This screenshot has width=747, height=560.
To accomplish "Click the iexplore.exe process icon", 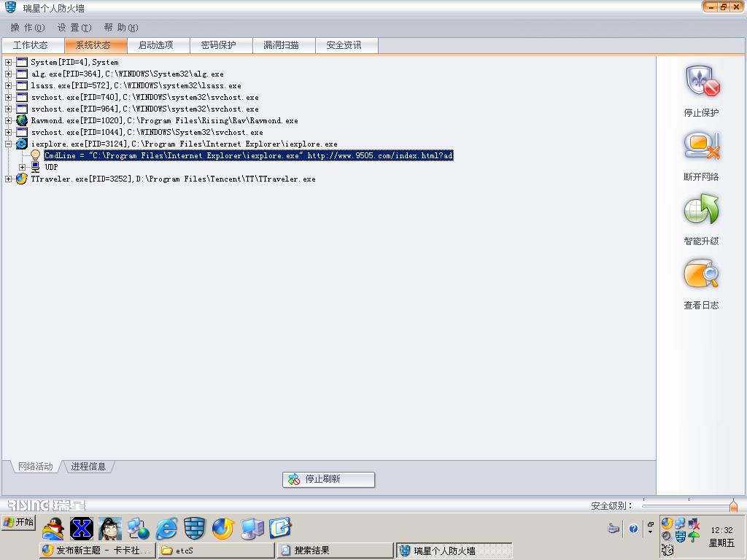I will point(22,144).
